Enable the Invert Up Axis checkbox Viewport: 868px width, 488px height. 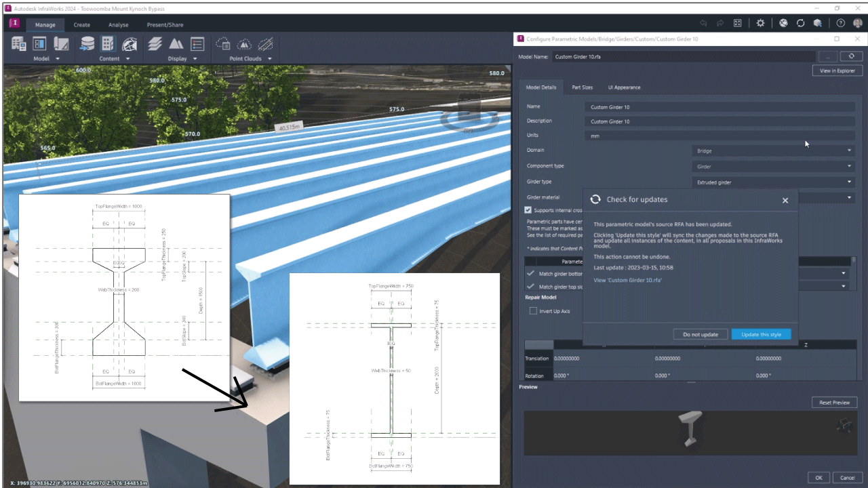click(533, 311)
